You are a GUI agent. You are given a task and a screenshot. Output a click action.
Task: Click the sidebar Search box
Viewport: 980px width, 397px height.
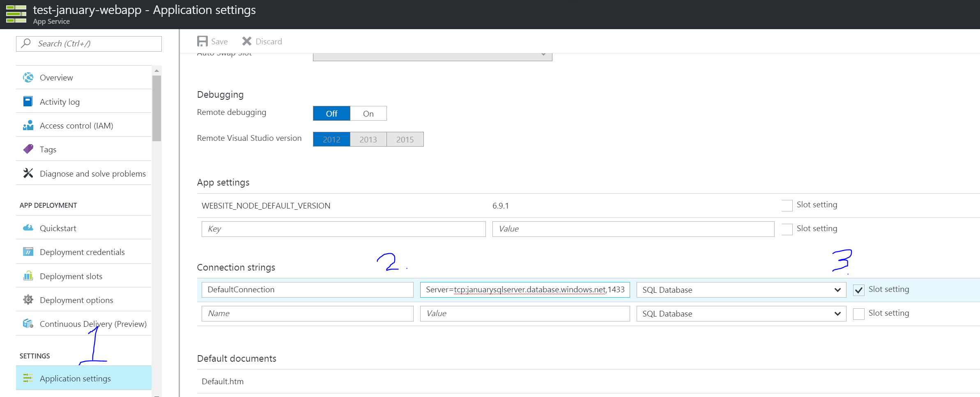click(x=89, y=44)
